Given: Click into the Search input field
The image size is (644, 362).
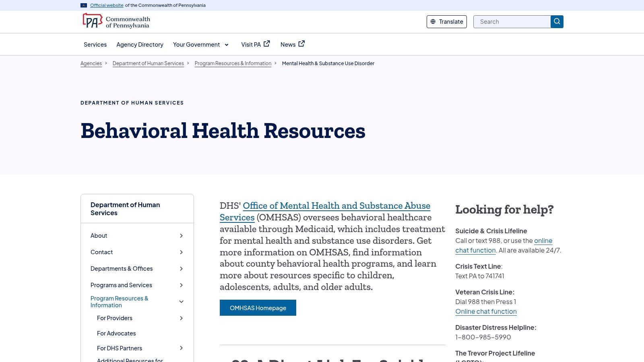Looking at the screenshot, I should [x=512, y=22].
